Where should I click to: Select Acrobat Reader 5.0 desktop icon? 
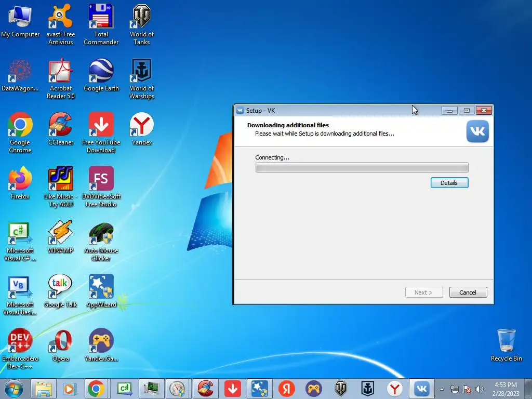[60, 79]
